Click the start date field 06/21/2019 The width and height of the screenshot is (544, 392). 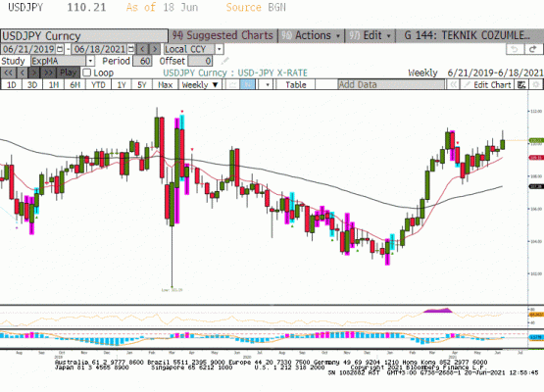click(28, 49)
